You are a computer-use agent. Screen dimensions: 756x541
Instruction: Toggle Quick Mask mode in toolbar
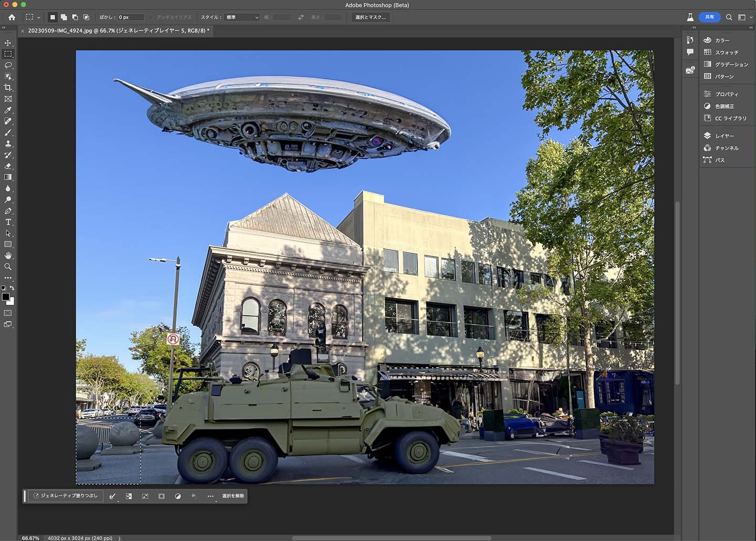coord(8,313)
